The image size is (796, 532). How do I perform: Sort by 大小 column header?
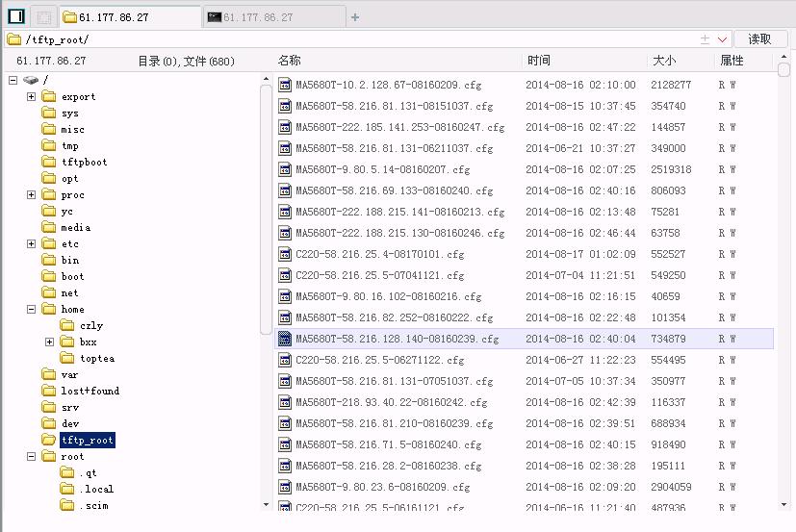pyautogui.click(x=664, y=61)
